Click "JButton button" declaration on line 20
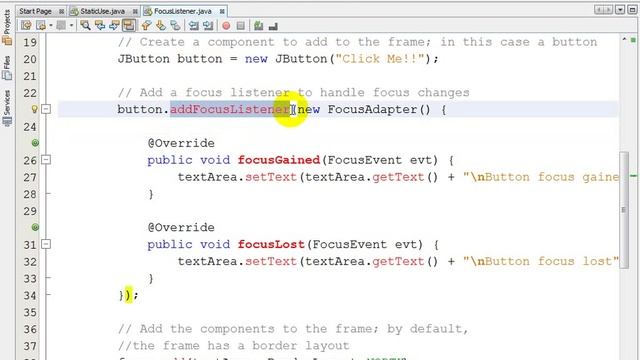This screenshot has height=360, width=640. point(170,59)
